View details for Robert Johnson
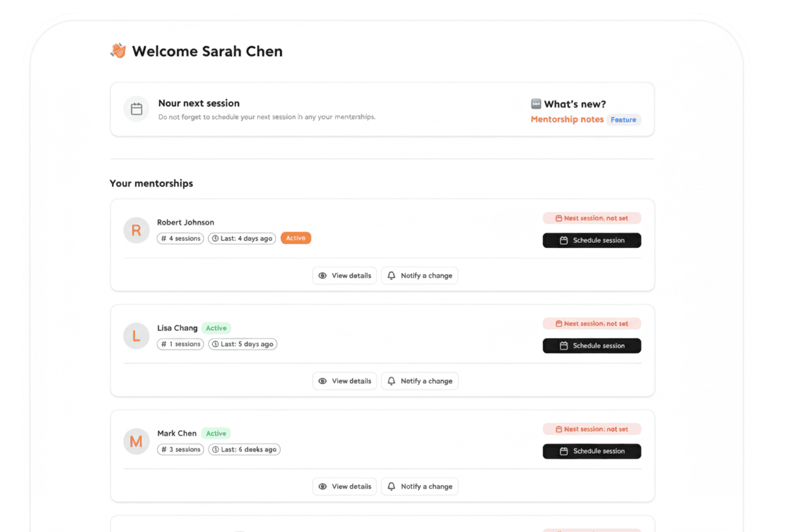Viewport: 798px width, 532px height. pyautogui.click(x=345, y=276)
